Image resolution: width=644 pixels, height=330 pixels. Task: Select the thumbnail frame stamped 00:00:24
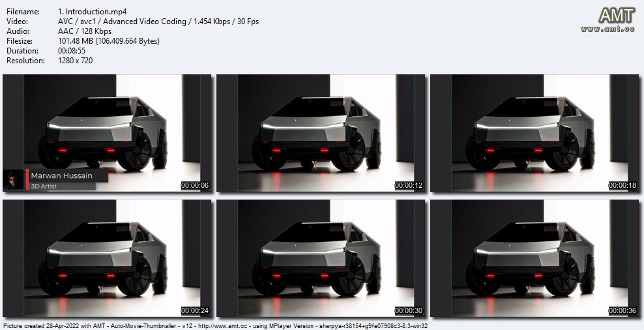[x=107, y=258]
